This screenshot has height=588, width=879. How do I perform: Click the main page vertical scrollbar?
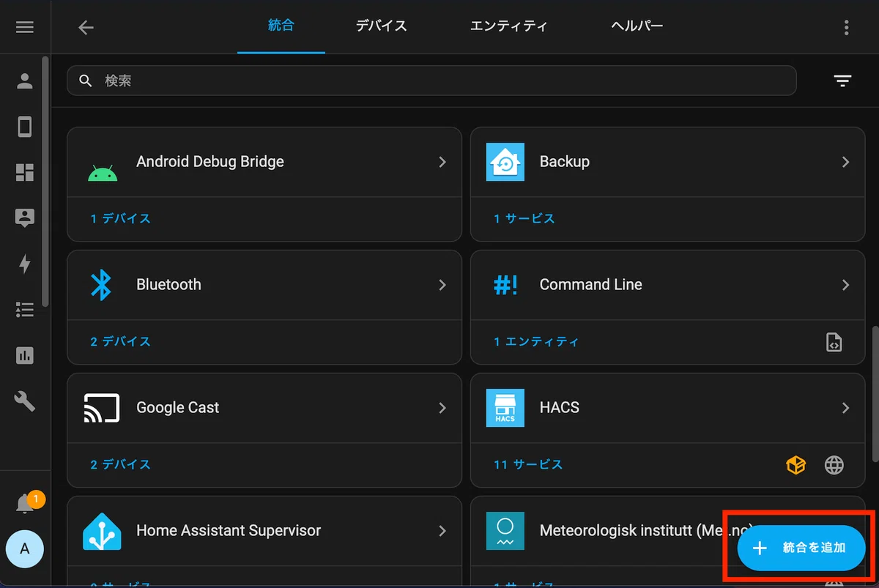click(874, 394)
